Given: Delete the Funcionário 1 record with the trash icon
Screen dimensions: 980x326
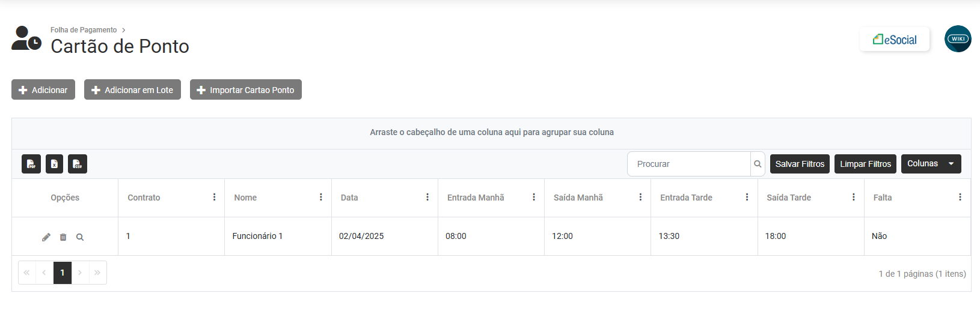Looking at the screenshot, I should point(63,237).
